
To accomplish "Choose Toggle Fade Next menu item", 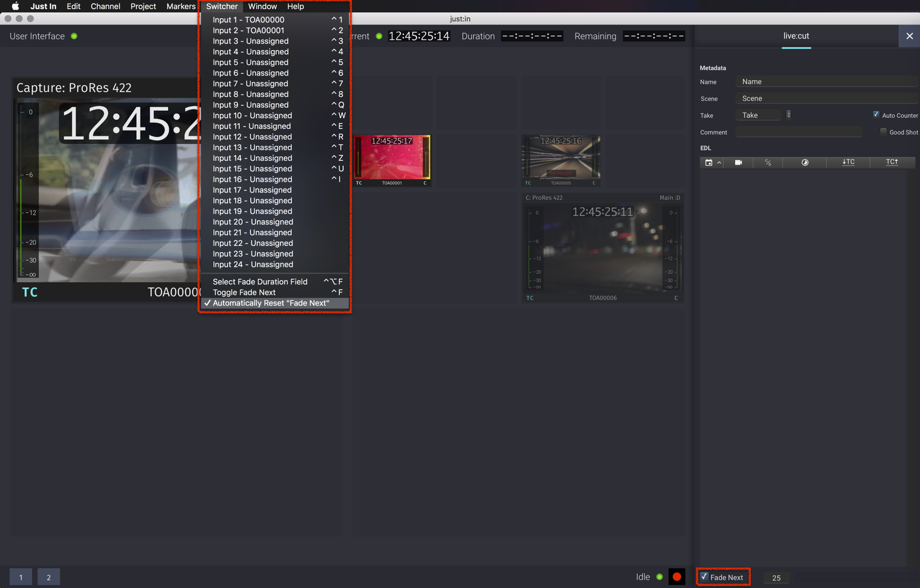I will (x=275, y=292).
